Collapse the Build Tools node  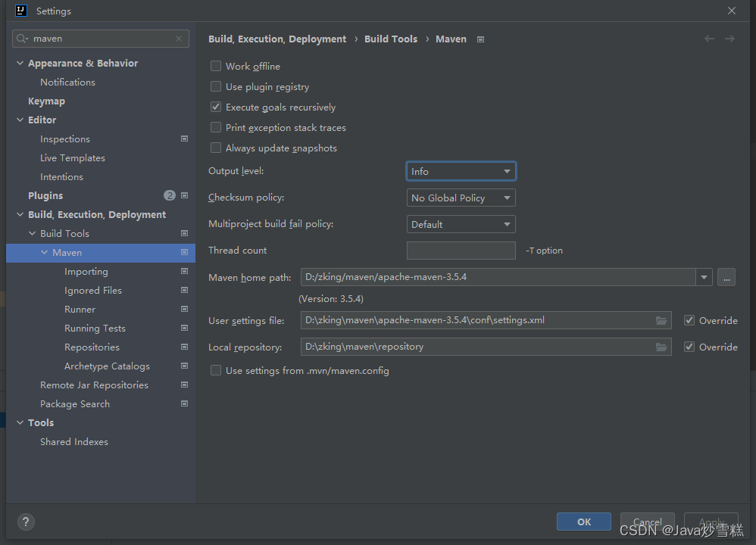(33, 233)
